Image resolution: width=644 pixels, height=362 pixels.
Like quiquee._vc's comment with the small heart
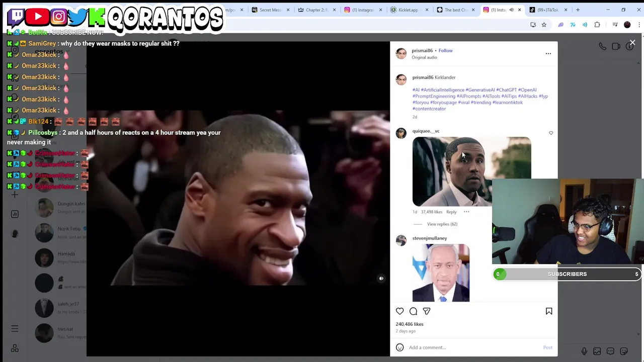[x=551, y=133]
